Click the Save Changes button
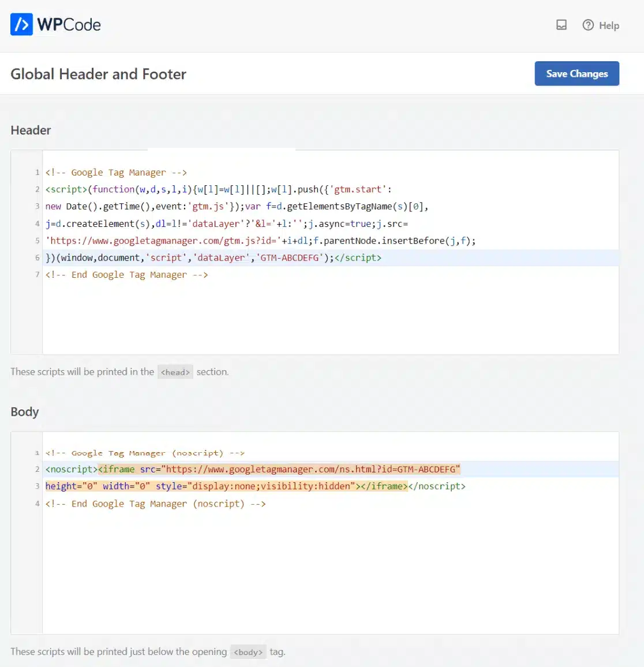This screenshot has width=644, height=667. click(576, 73)
